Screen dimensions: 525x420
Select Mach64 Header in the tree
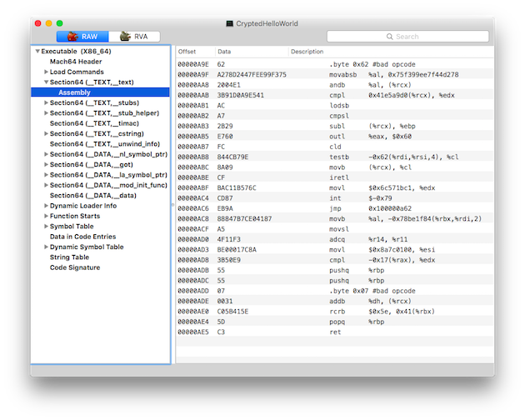[x=76, y=62]
